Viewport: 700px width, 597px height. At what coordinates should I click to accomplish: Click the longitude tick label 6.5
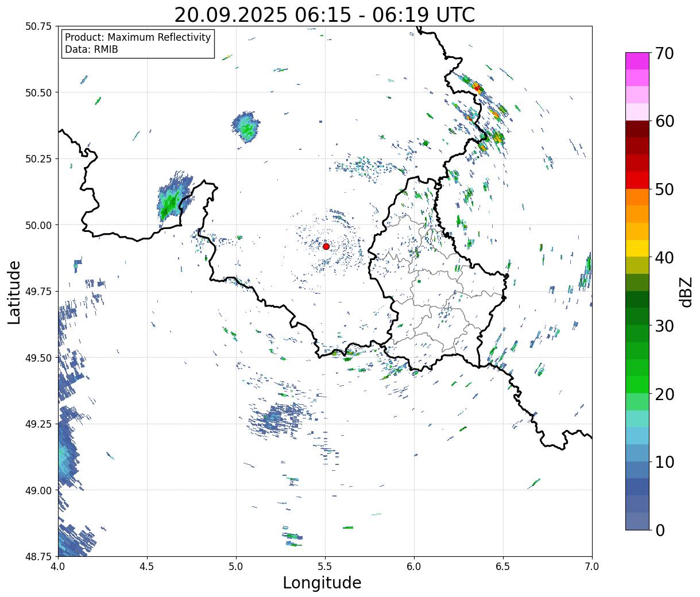click(503, 567)
